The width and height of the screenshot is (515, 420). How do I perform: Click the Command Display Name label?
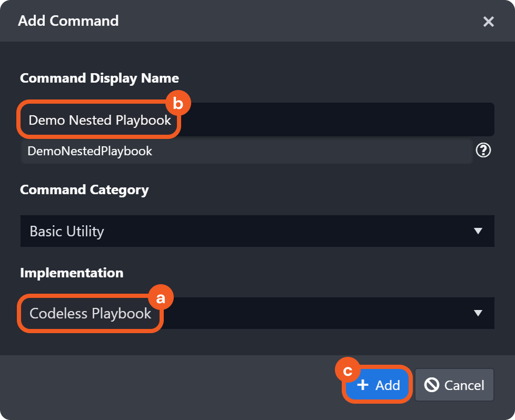coord(100,78)
